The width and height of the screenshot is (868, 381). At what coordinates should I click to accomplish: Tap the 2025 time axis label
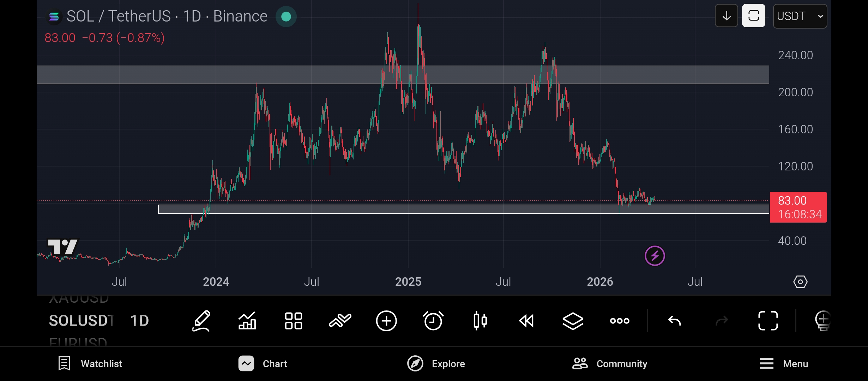(408, 282)
